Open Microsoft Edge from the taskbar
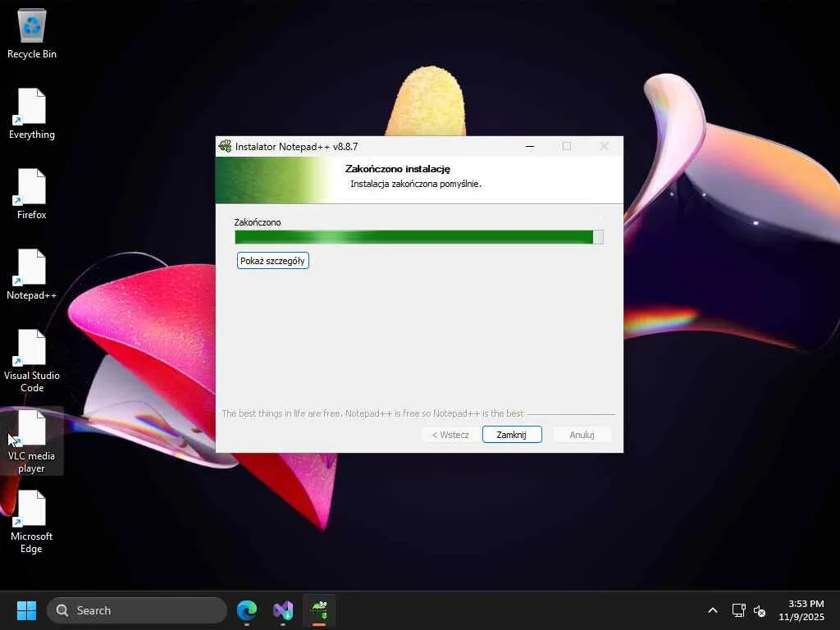This screenshot has height=630, width=840. coord(247,610)
